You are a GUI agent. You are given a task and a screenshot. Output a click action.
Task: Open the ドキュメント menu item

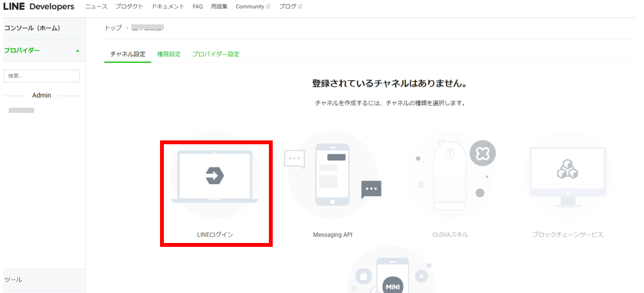[x=168, y=6]
